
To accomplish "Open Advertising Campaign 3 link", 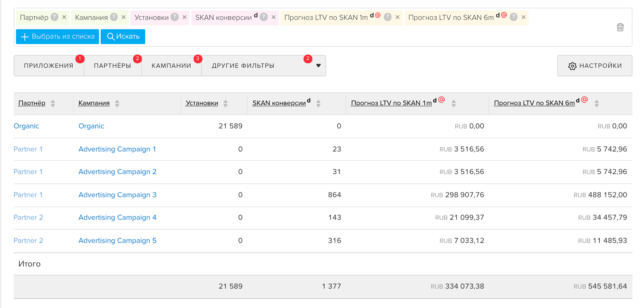I will (117, 195).
